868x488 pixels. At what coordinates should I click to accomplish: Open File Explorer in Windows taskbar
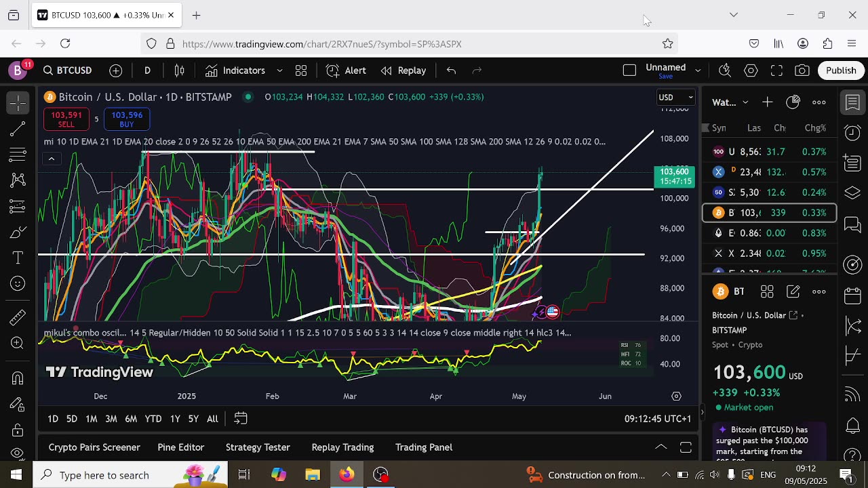(x=313, y=474)
